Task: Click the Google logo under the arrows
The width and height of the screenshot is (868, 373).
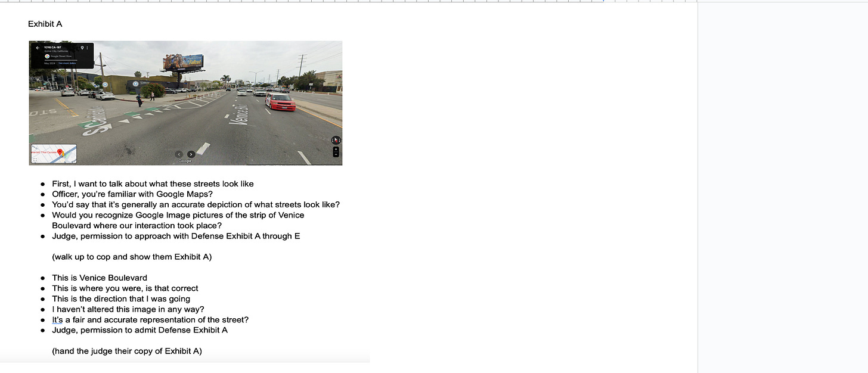Action: pyautogui.click(x=185, y=161)
